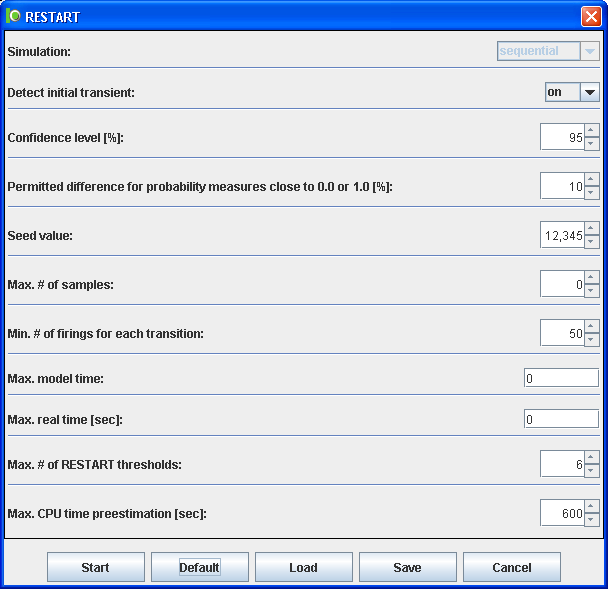Click the Max. model time input field
The image size is (608, 589).
pyautogui.click(x=561, y=378)
